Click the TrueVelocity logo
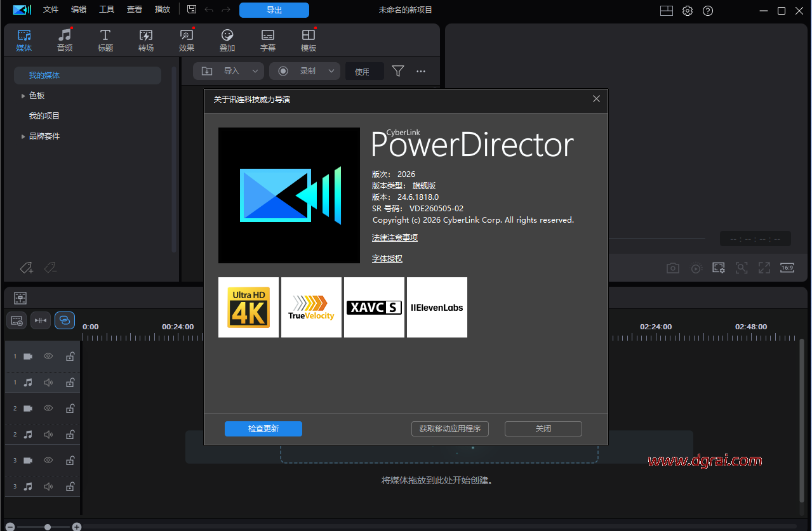This screenshot has width=812, height=531. click(x=311, y=307)
